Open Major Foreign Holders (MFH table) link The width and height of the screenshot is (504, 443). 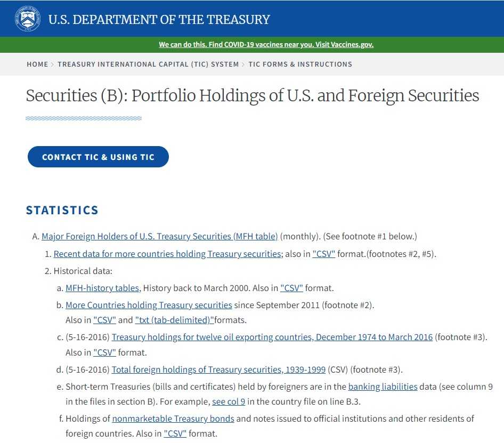tap(160, 236)
